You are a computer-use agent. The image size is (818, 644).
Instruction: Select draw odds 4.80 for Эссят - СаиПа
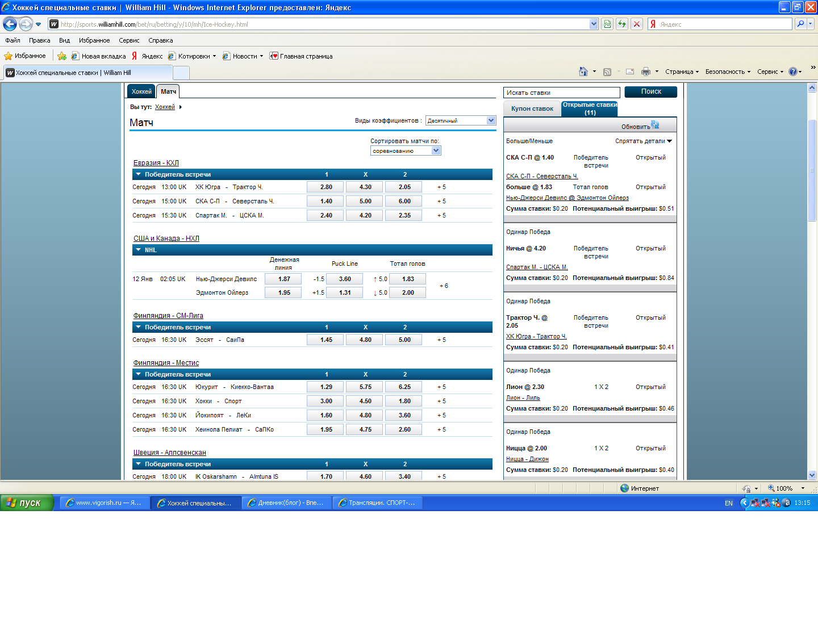tap(365, 340)
